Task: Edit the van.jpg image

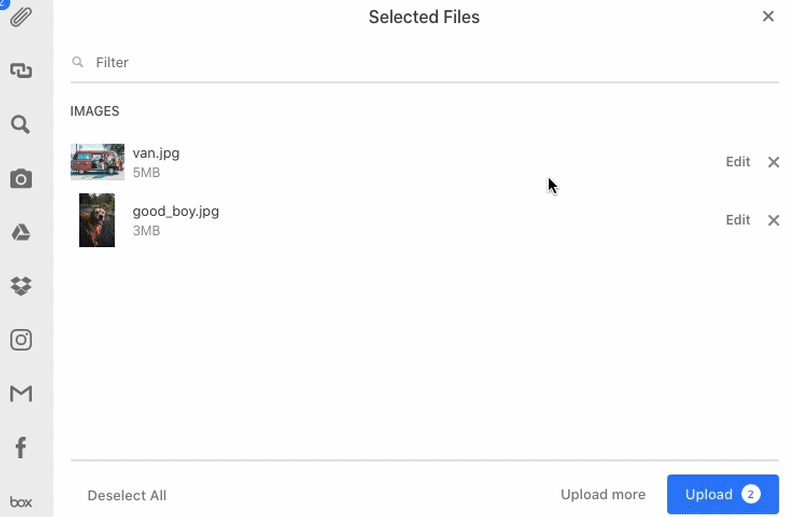Action: pos(737,162)
